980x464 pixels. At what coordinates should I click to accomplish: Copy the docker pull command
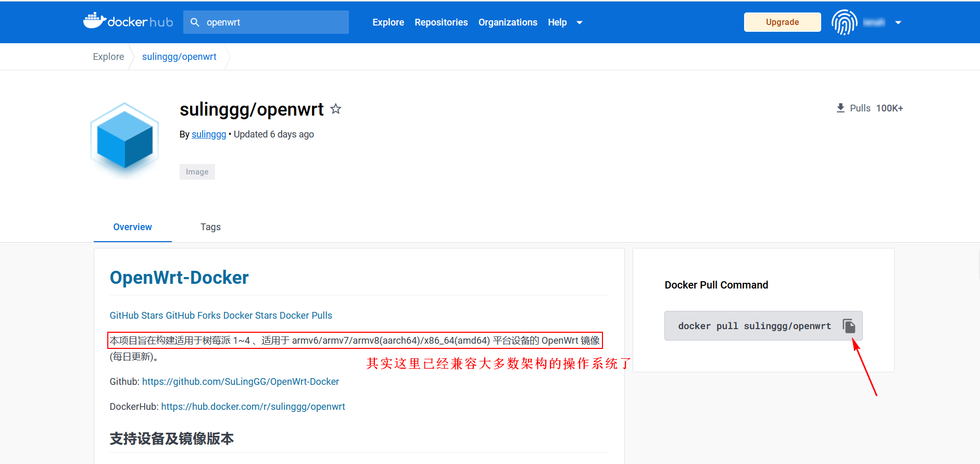click(849, 326)
